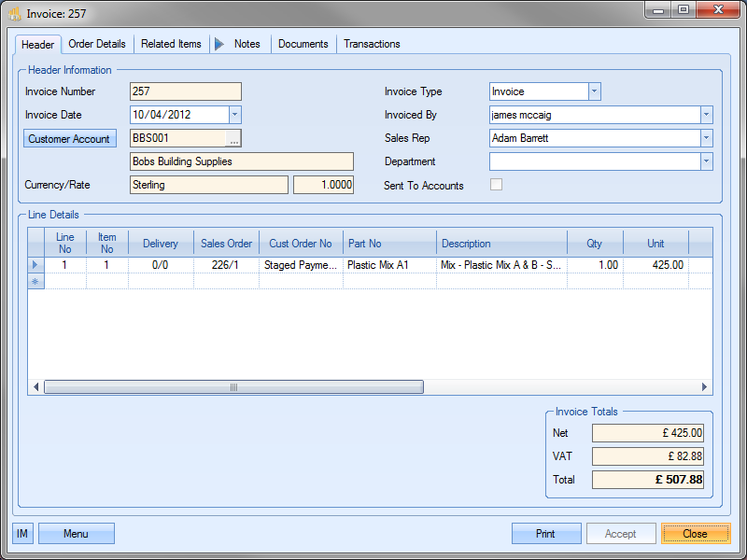747x560 pixels.
Task: Open the Transactions tab
Action: [x=372, y=44]
